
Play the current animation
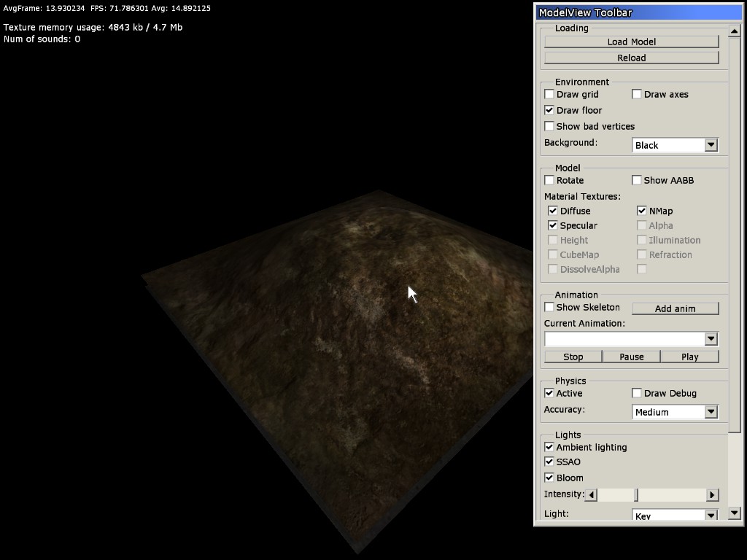[689, 357]
